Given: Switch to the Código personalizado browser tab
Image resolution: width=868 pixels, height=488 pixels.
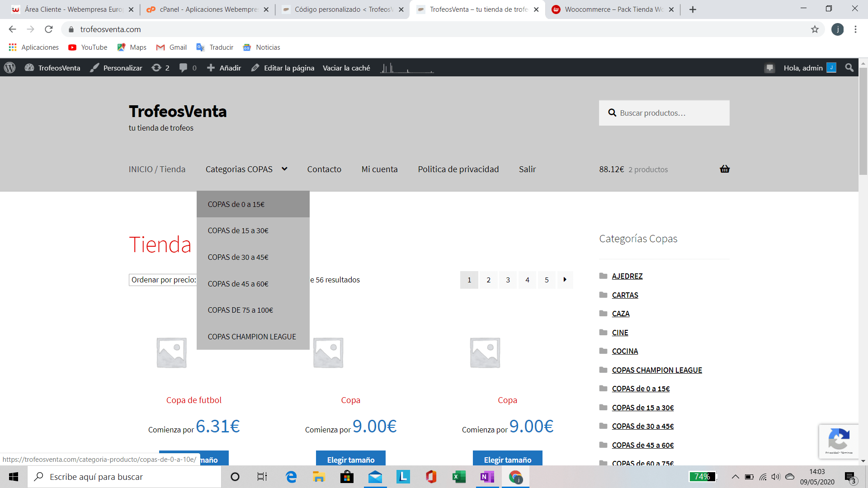Looking at the screenshot, I should click(343, 9).
